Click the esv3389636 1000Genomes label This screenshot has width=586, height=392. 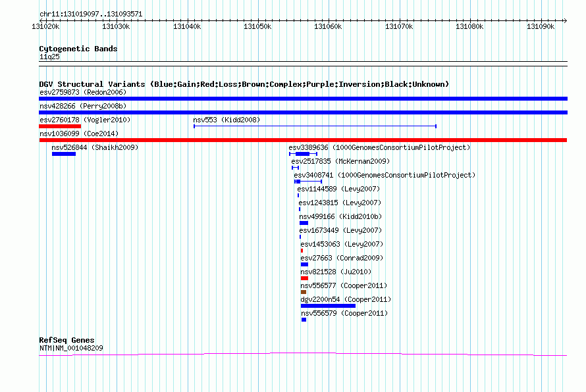click(379, 147)
